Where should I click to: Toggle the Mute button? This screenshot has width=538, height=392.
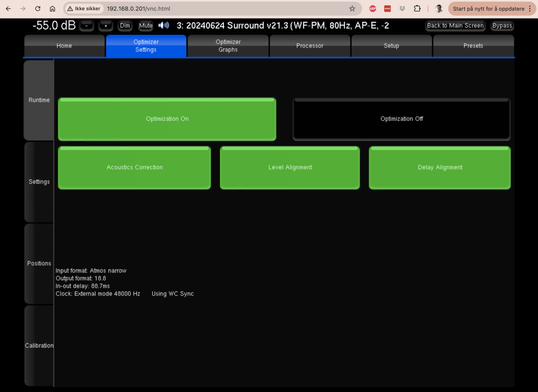[x=146, y=26]
